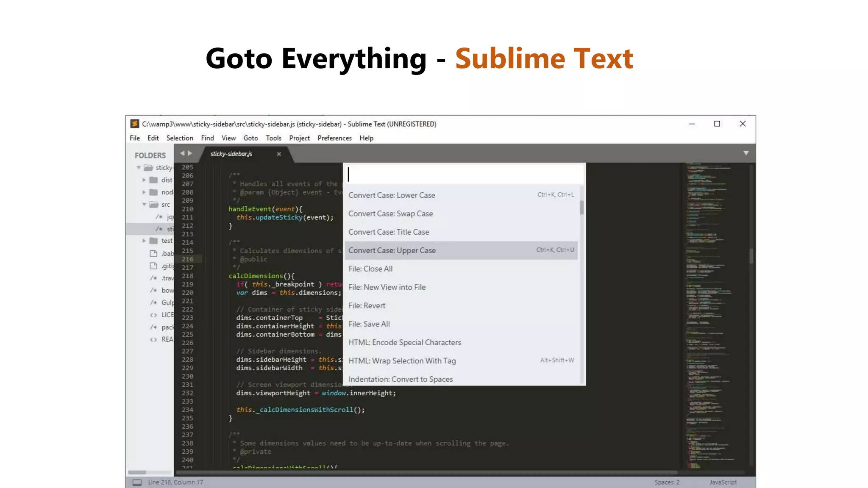Toggle the side bar with the status bar panel icon
Screen dimensions: 868x488
137,482
